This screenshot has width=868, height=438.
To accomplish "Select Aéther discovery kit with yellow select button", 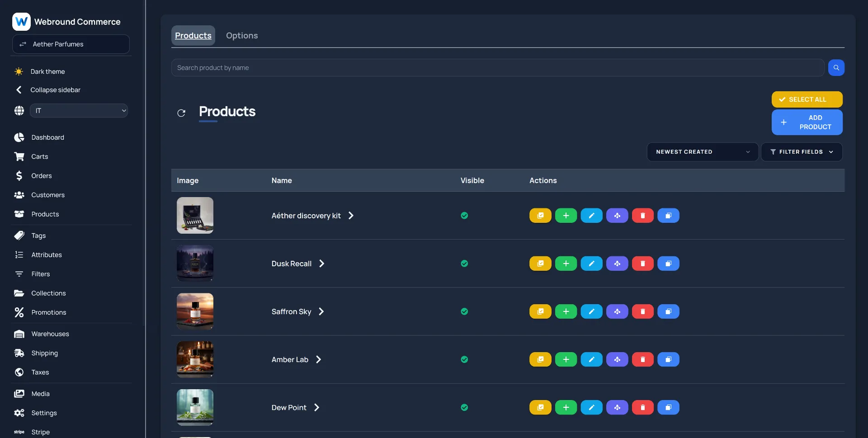I will [540, 216].
